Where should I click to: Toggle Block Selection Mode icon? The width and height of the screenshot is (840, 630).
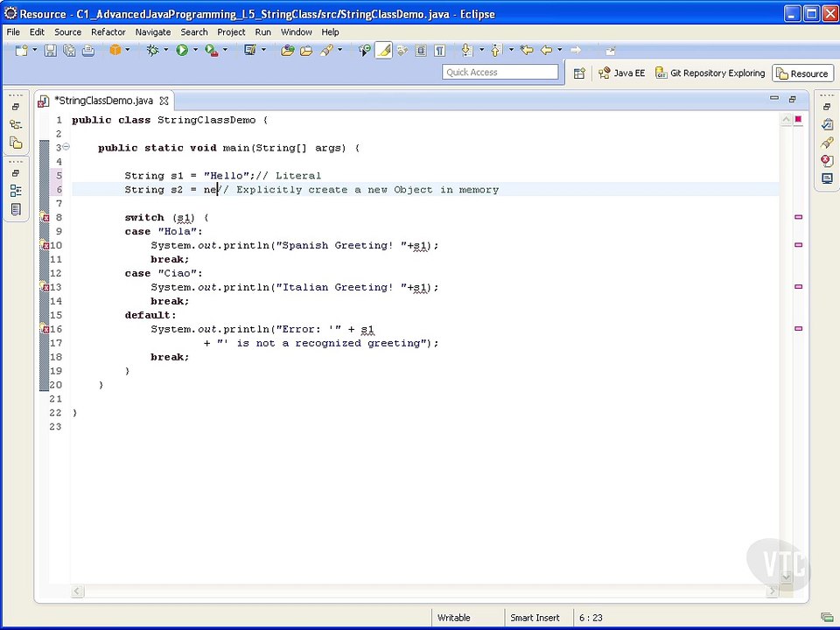[x=421, y=51]
